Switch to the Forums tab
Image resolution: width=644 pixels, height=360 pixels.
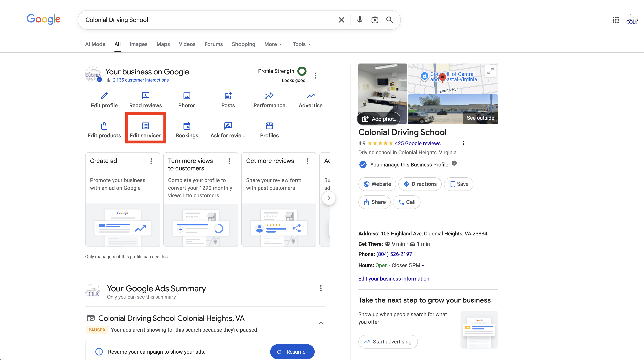[x=214, y=44]
